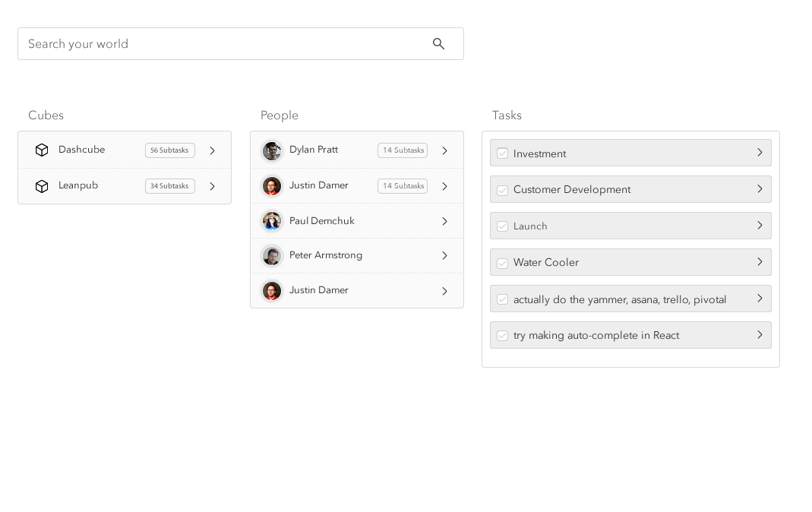
Task: Click Dylan Pratt's avatar
Action: pyautogui.click(x=272, y=150)
